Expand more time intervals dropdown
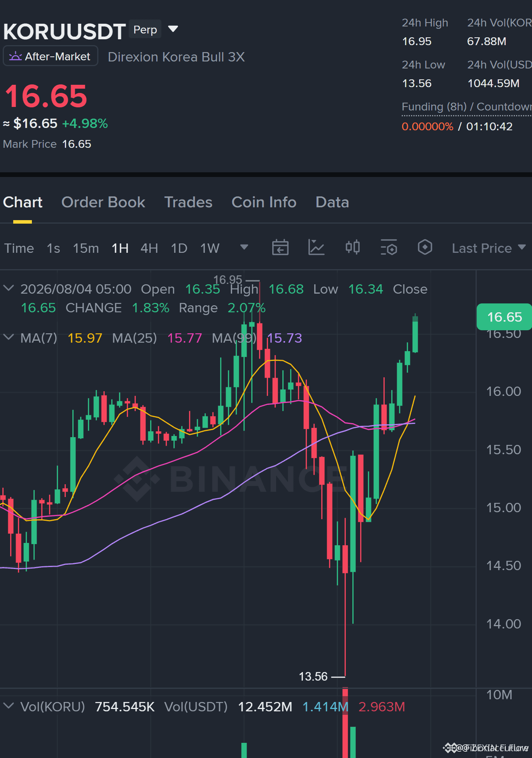Image resolution: width=532 pixels, height=758 pixels. coord(244,247)
